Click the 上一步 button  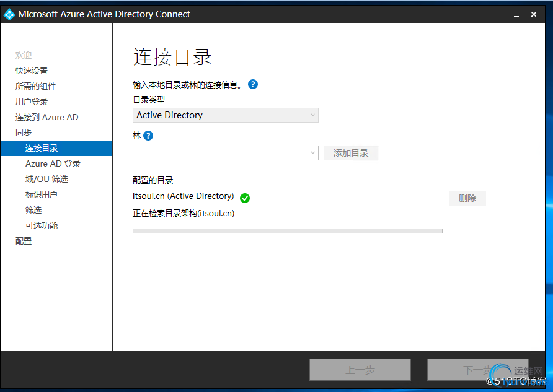coord(360,370)
